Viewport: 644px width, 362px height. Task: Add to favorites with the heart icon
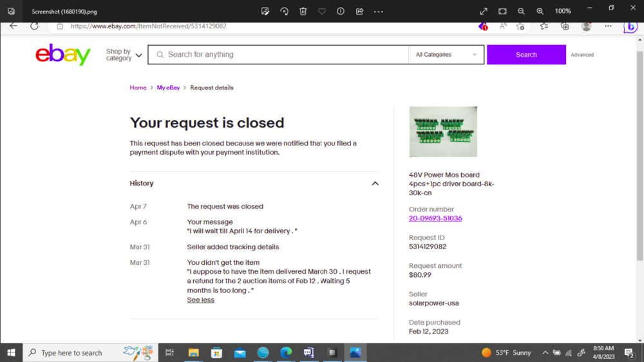(x=322, y=12)
